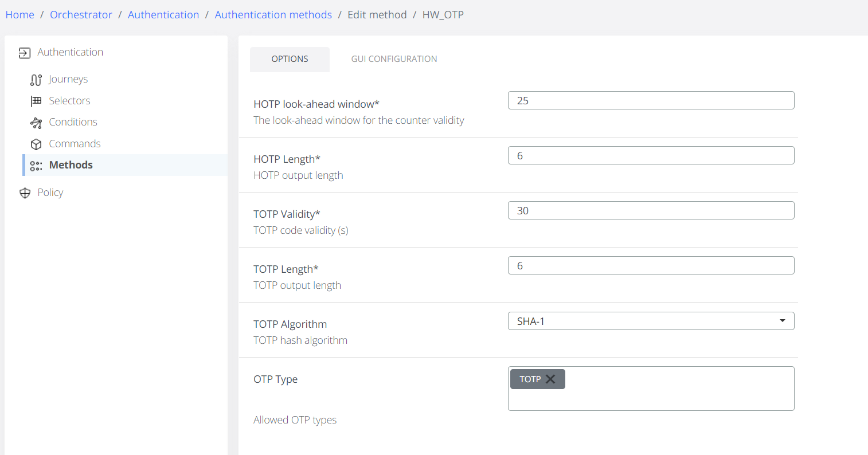Click inside the HOTP Length field
This screenshot has height=455, width=868.
pos(651,155)
